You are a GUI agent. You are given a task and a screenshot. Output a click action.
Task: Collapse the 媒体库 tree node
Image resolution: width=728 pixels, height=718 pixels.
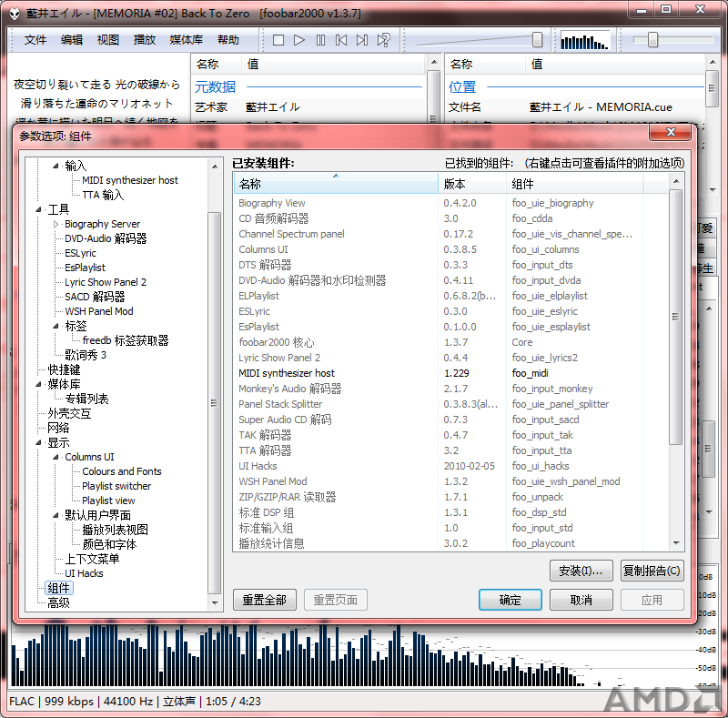click(x=38, y=384)
